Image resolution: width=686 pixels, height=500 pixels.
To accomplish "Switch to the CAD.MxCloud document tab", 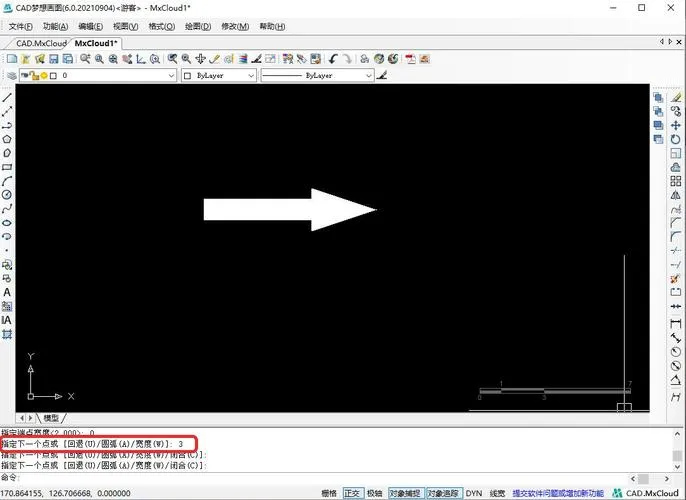I will 37,43.
